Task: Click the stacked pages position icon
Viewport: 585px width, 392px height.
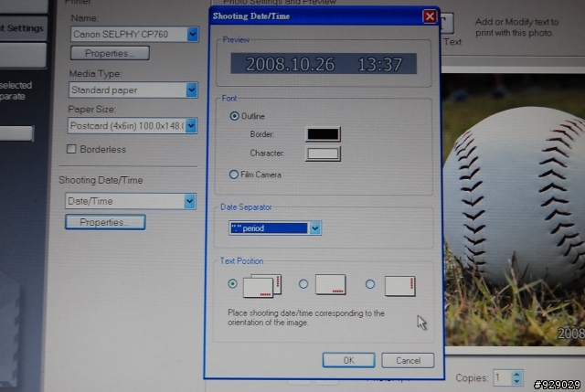Action: [262, 286]
